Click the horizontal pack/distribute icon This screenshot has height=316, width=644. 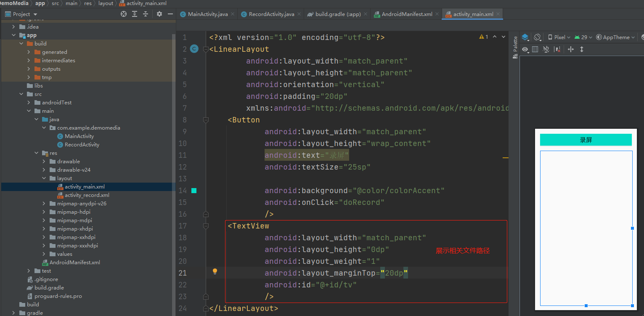pos(571,49)
